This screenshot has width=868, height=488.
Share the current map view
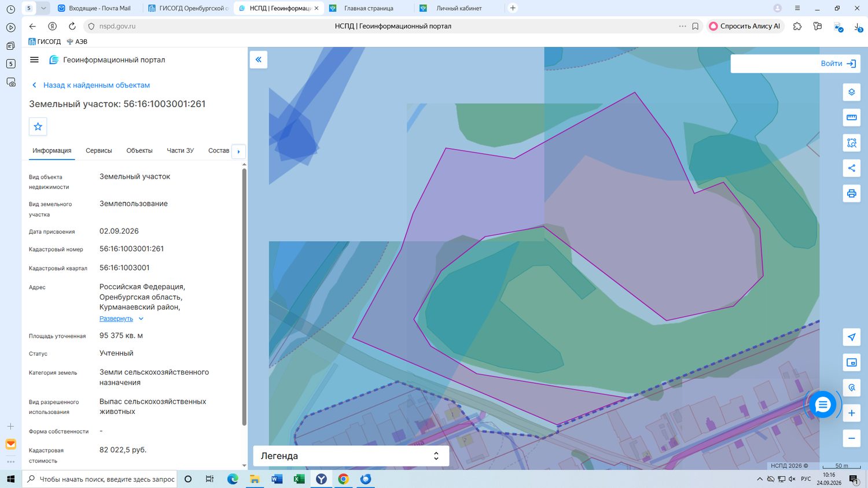[x=851, y=168]
